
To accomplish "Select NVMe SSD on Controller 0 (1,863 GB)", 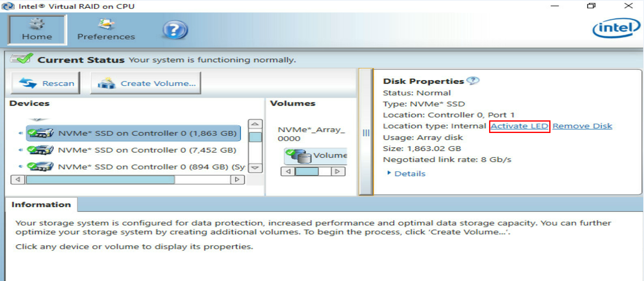I will pos(133,133).
